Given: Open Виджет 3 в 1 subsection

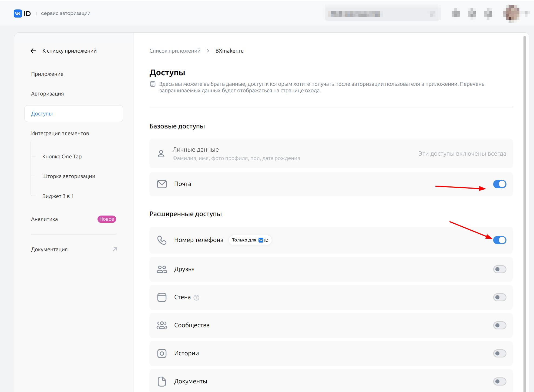Looking at the screenshot, I should pos(58,196).
